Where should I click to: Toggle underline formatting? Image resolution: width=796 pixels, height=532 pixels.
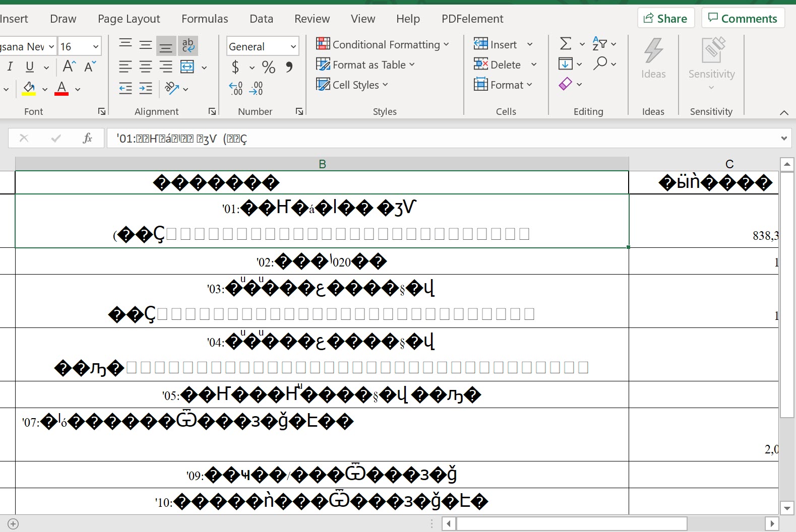point(30,66)
